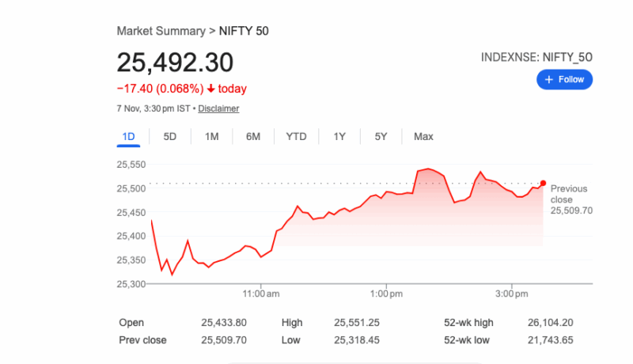This screenshot has width=633, height=364.
Task: Click the plus Follow button
Action: (x=564, y=79)
